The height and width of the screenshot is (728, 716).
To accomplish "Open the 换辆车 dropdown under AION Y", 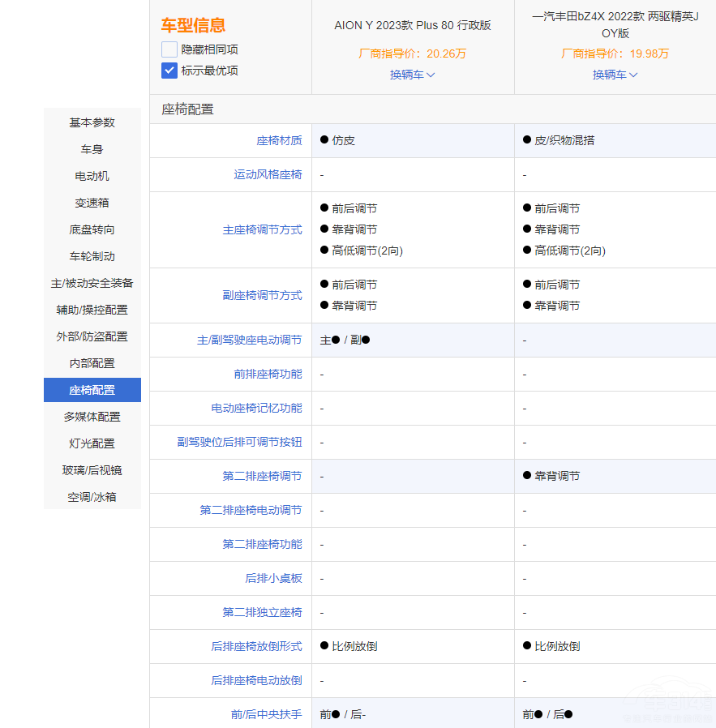I will 413,75.
